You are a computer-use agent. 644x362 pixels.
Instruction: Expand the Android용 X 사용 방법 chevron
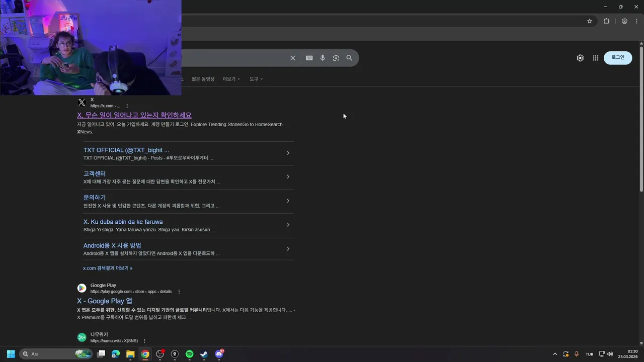pyautogui.click(x=288, y=248)
